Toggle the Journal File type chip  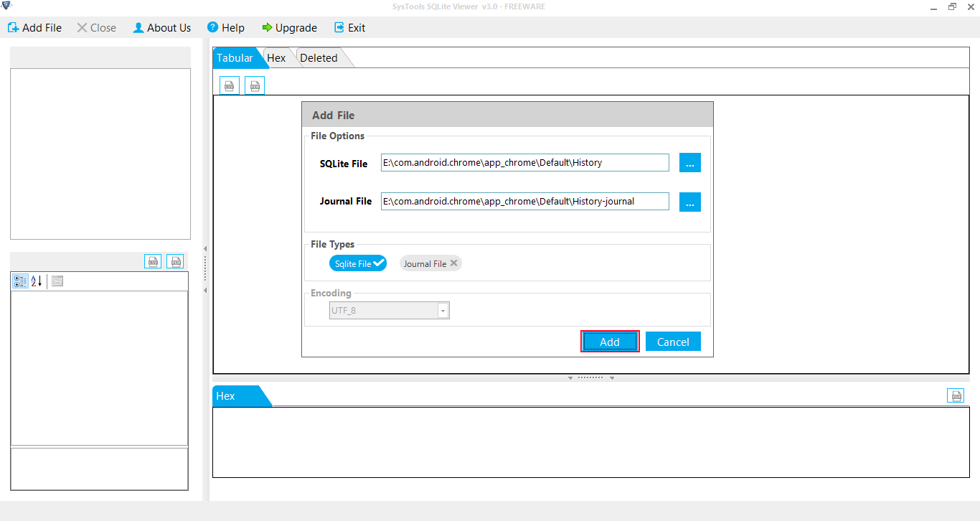(x=430, y=263)
